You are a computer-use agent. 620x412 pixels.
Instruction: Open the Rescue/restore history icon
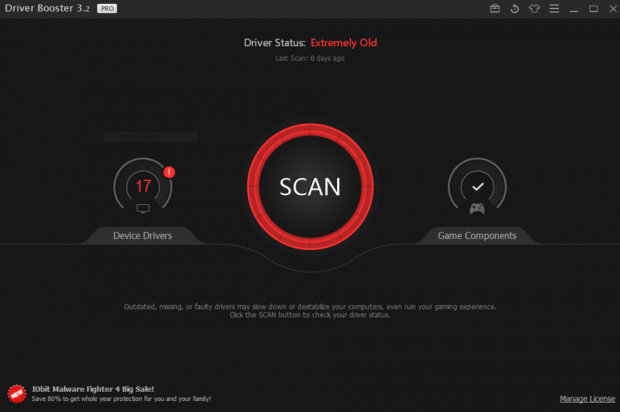click(514, 9)
